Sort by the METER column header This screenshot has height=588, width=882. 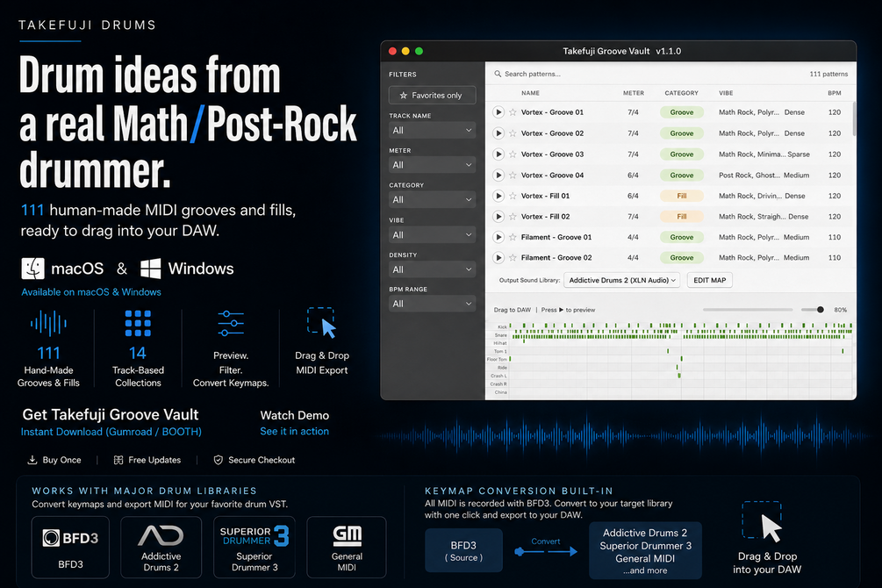coord(634,93)
